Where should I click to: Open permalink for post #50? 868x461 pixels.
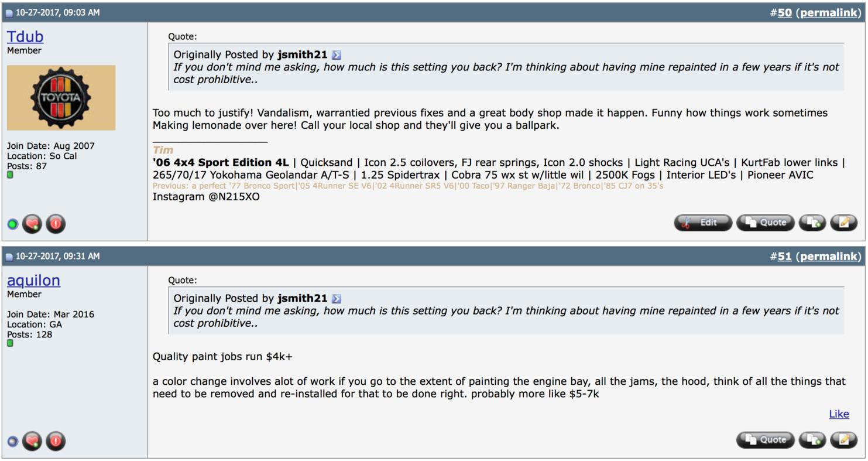pos(829,12)
